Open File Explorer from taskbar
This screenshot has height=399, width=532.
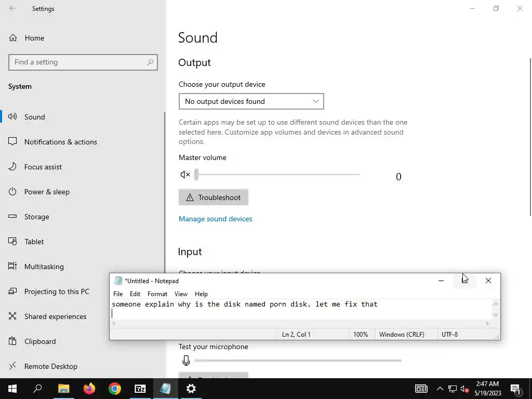(63, 389)
